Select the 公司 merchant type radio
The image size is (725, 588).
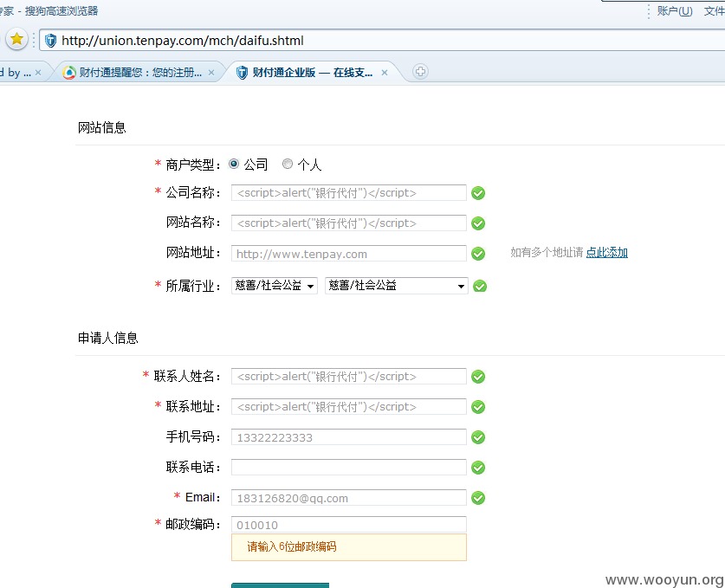click(234, 164)
